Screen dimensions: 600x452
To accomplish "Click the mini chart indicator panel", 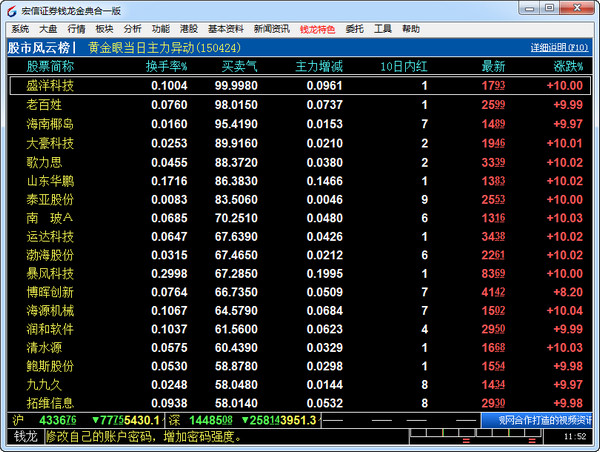I will (x=476, y=436).
